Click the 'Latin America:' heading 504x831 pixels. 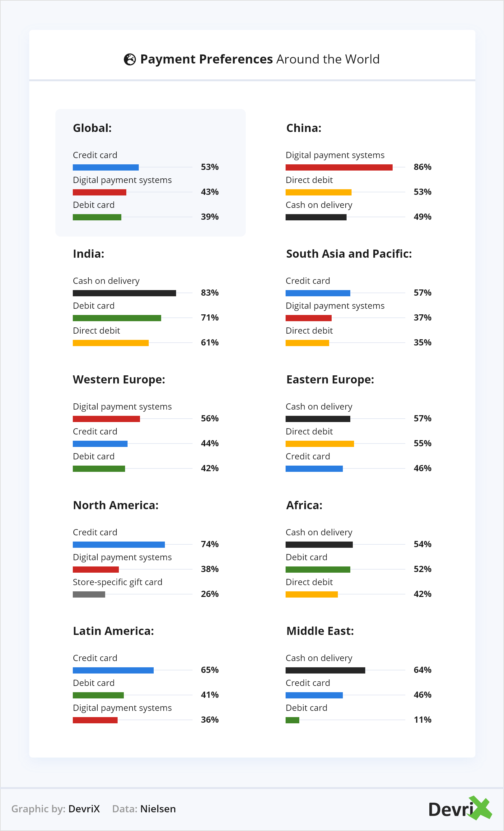pos(113,631)
